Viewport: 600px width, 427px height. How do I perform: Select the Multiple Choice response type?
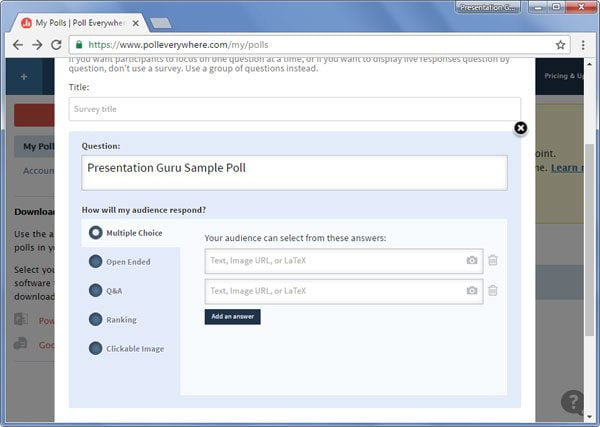click(126, 233)
